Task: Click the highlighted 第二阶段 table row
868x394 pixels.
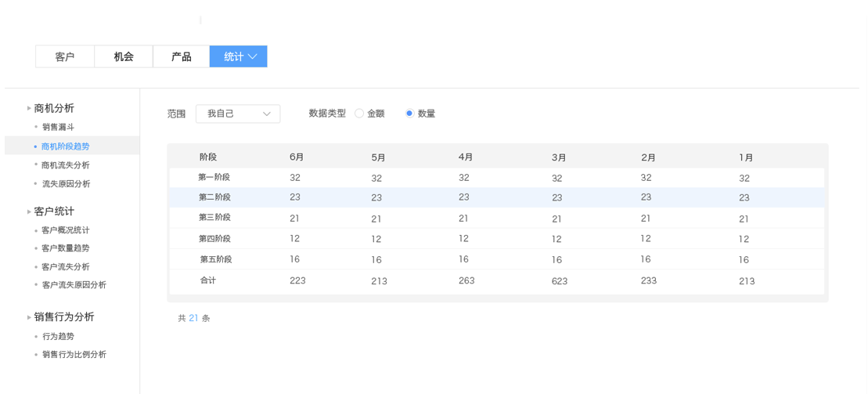Action: (496, 197)
